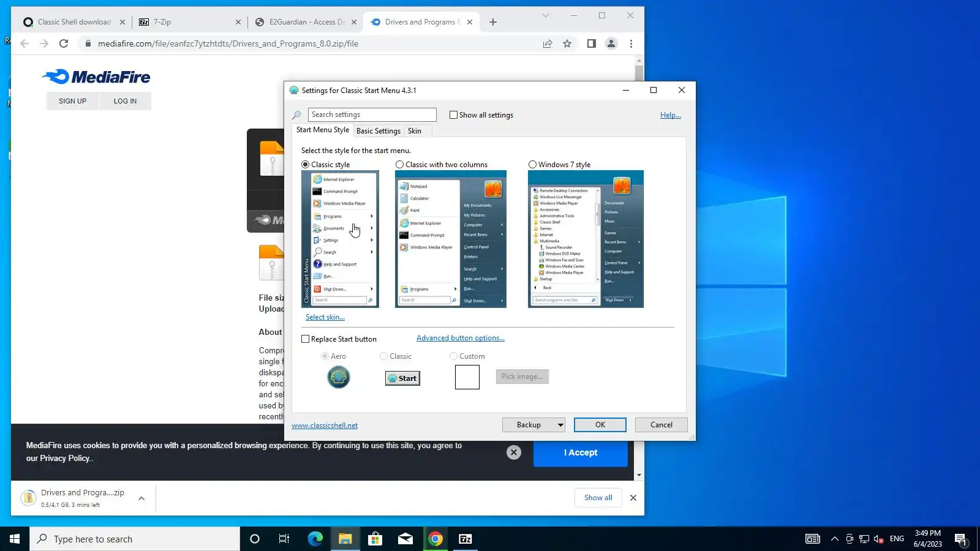Viewport: 980px width, 551px height.
Task: Close the Chrome downloads bar
Action: click(x=633, y=498)
